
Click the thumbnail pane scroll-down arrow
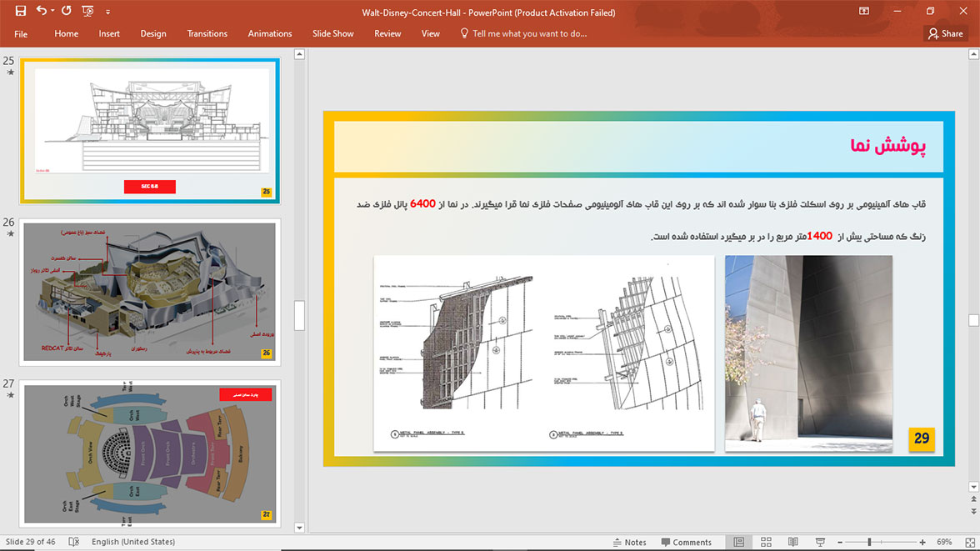click(299, 528)
